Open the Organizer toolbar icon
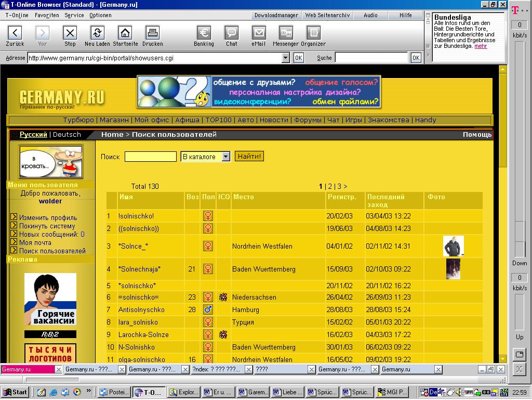 [313, 33]
